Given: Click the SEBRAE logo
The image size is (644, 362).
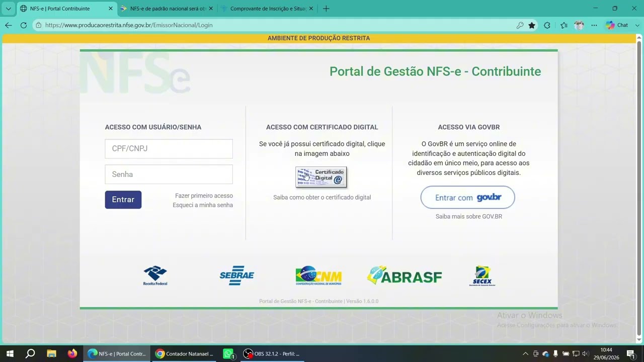Looking at the screenshot, I should pos(236,276).
